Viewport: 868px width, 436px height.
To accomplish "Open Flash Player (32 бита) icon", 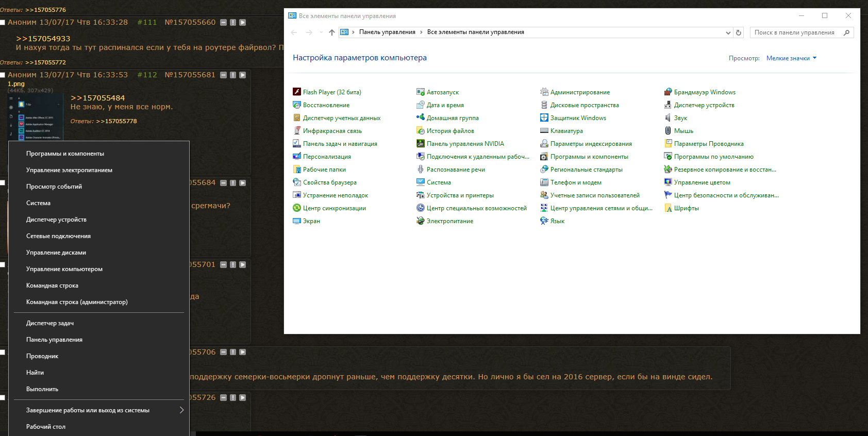I will pyautogui.click(x=297, y=92).
